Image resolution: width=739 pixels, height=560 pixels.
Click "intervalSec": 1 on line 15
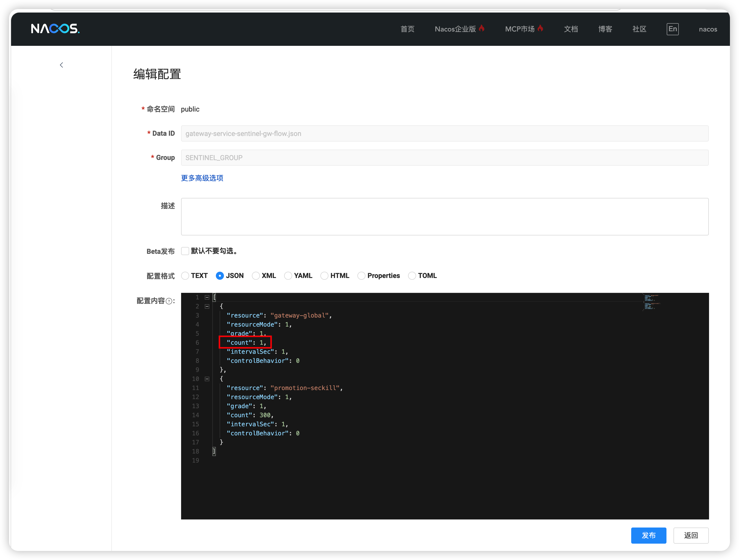click(257, 424)
